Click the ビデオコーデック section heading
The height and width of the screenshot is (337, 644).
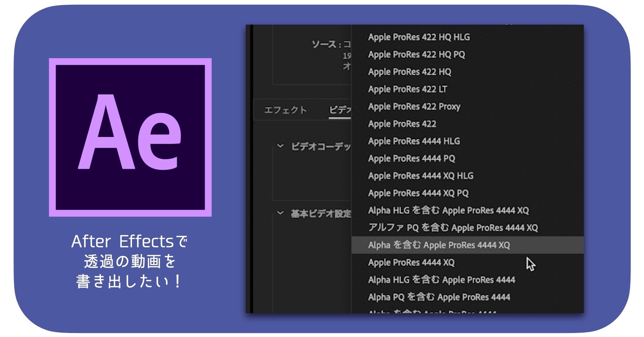321,147
